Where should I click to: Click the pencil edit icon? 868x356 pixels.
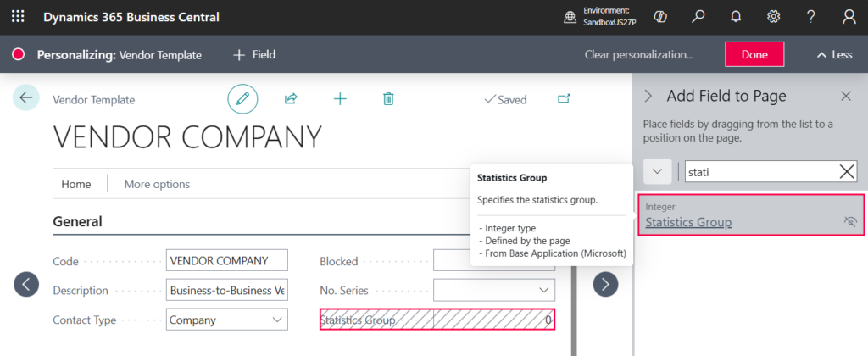pyautogui.click(x=242, y=99)
